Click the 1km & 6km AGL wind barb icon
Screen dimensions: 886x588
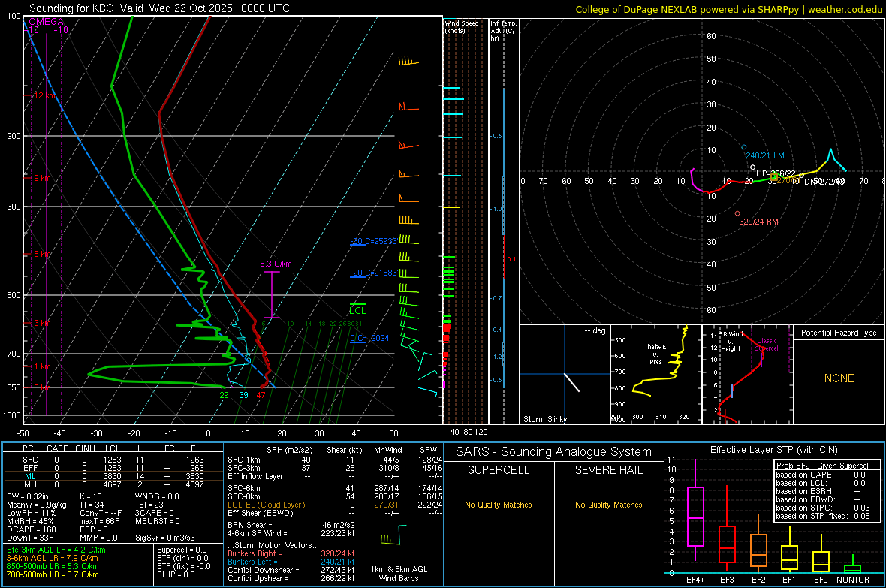coord(393,535)
